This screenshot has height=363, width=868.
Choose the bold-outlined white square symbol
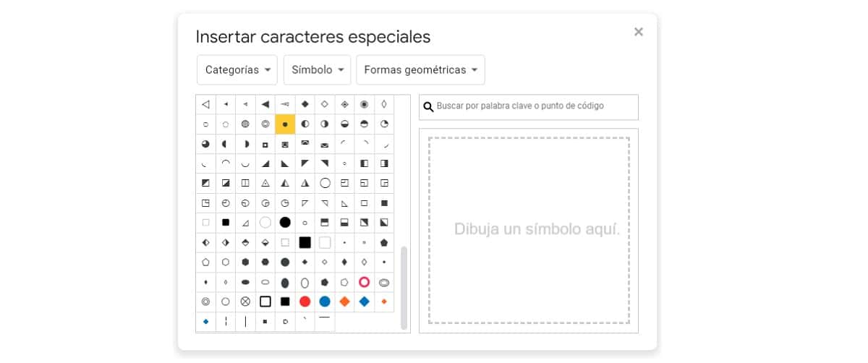[265, 302]
